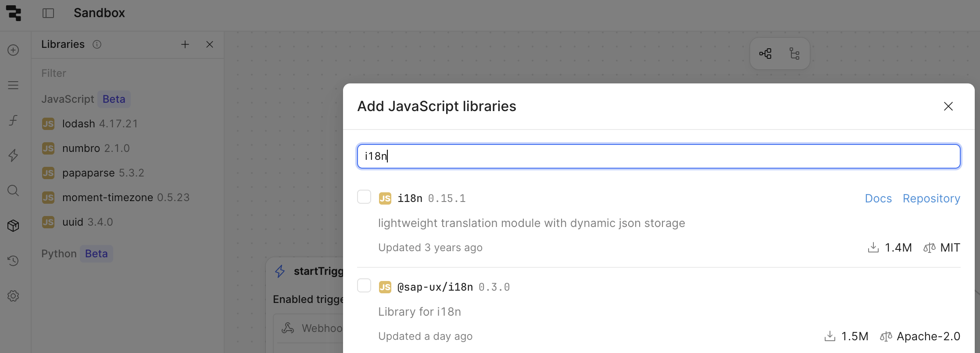Close the Add JavaScript libraries dialog
The width and height of the screenshot is (980, 353).
[948, 106]
